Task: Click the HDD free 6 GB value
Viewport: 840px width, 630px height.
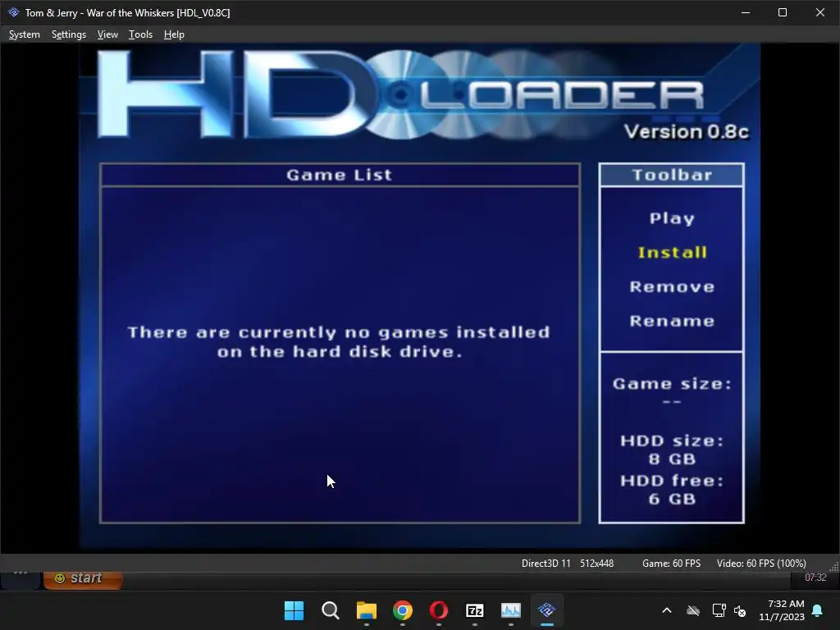Action: click(672, 499)
